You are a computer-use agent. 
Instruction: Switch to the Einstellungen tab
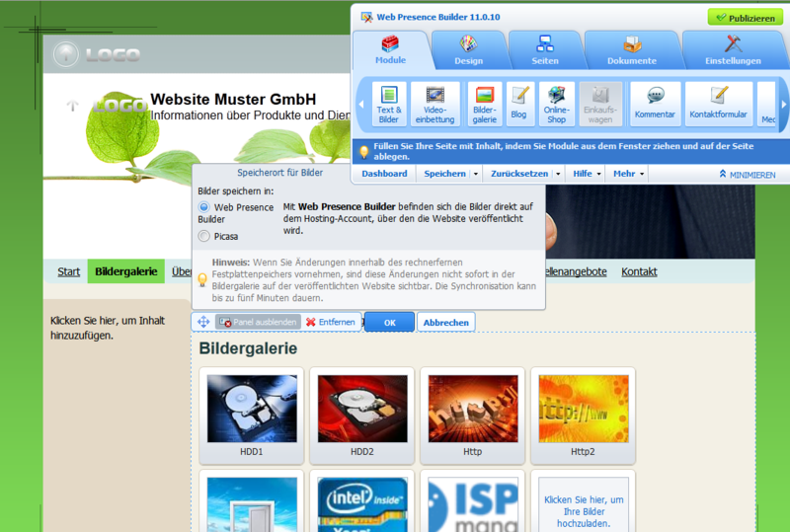733,49
